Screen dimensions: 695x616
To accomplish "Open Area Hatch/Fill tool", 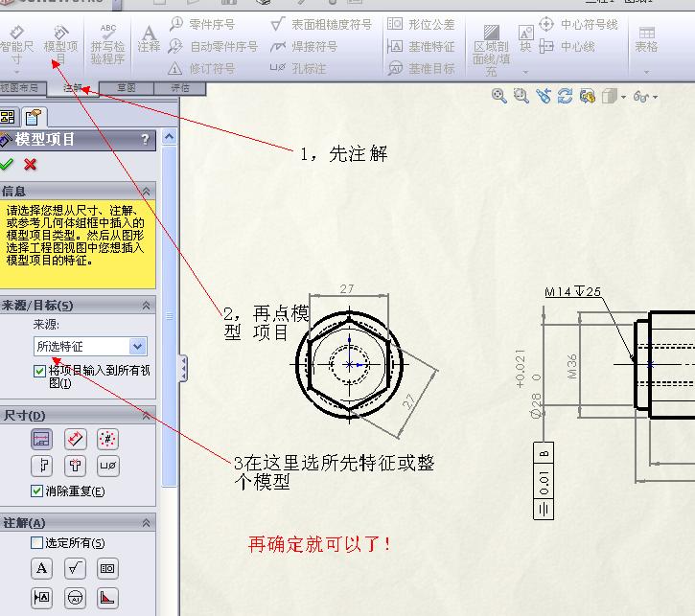I will (491, 50).
